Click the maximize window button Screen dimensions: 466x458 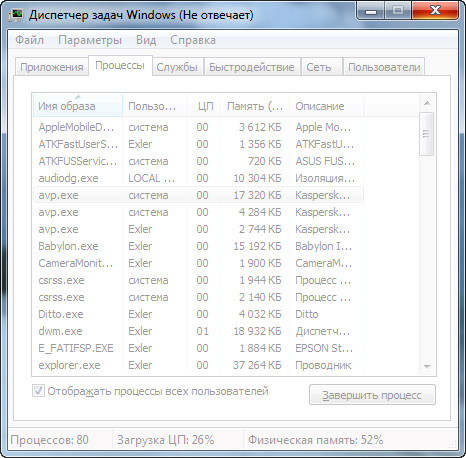click(x=398, y=11)
